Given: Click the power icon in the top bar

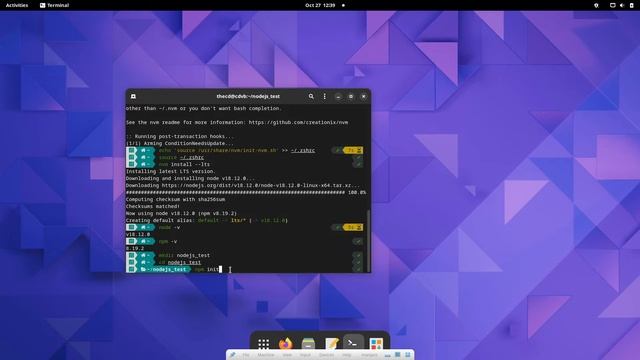Looking at the screenshot, I should (x=631, y=5).
